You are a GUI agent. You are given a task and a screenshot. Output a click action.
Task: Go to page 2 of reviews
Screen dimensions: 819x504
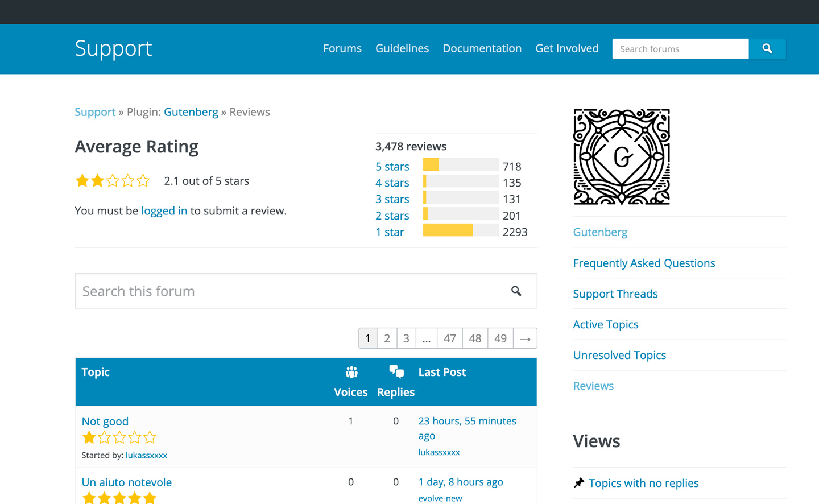(x=387, y=338)
